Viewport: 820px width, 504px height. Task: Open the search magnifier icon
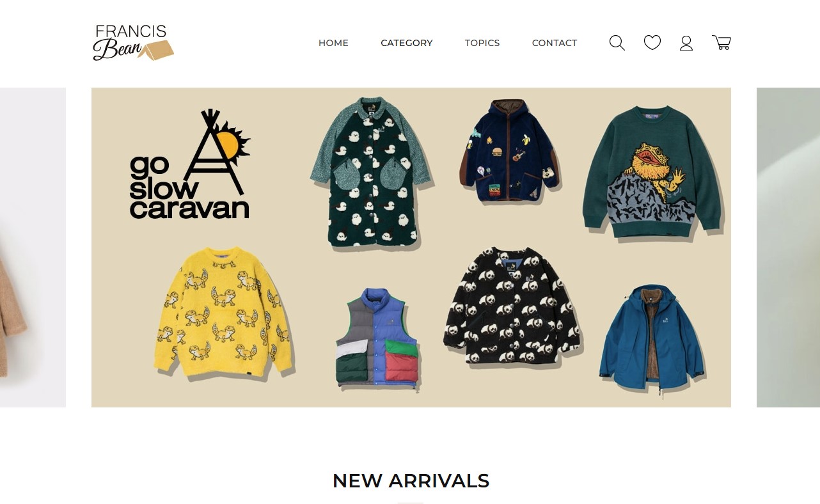(617, 43)
